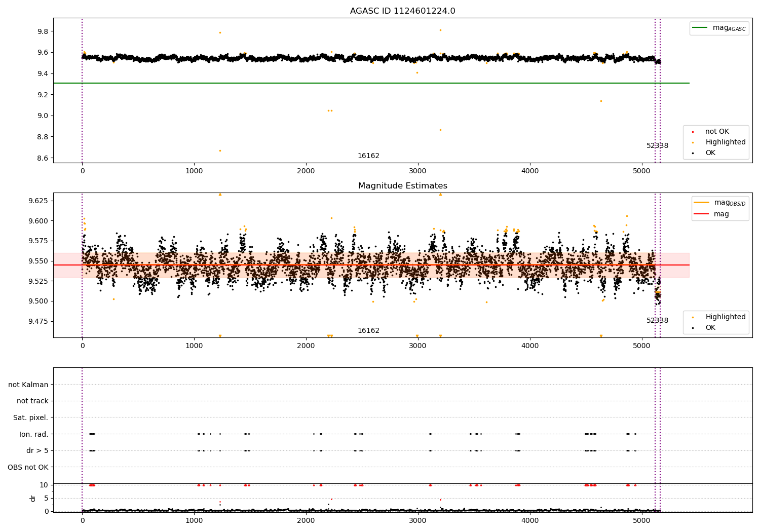Click the 9.475 y-axis tick label
760x532 pixels.
pyautogui.click(x=39, y=321)
